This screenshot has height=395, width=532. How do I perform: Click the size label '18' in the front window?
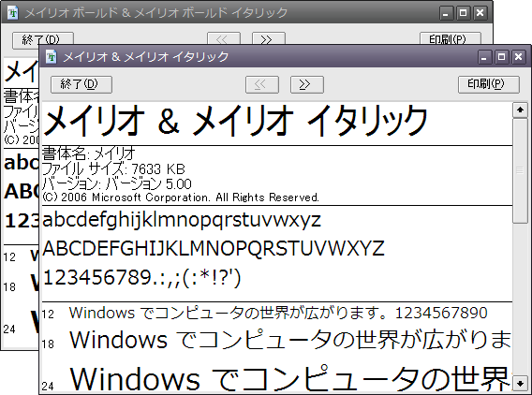click(48, 344)
